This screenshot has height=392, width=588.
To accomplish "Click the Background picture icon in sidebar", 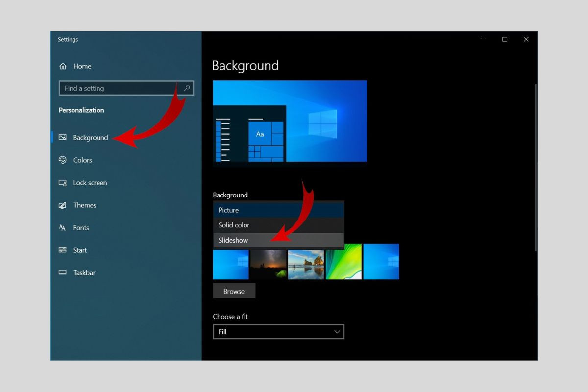I will click(63, 138).
